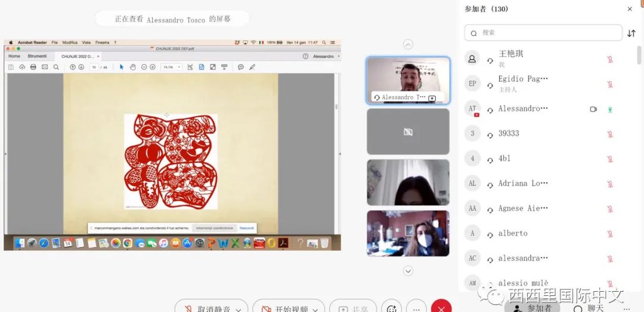Click the down chevron below the video thumbnails

[x=408, y=271]
